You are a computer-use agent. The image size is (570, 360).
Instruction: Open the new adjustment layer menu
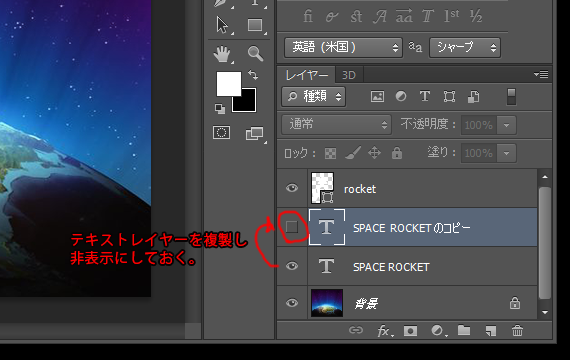point(438,331)
